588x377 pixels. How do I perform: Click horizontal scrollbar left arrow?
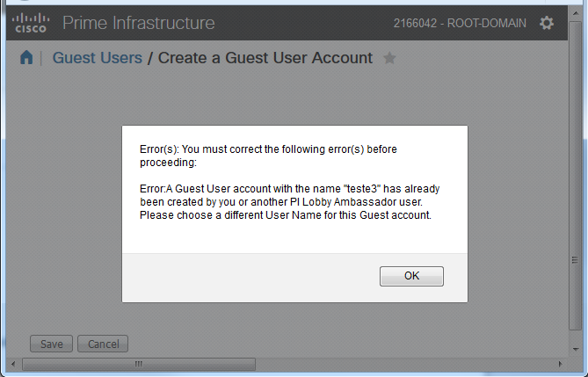[13, 364]
